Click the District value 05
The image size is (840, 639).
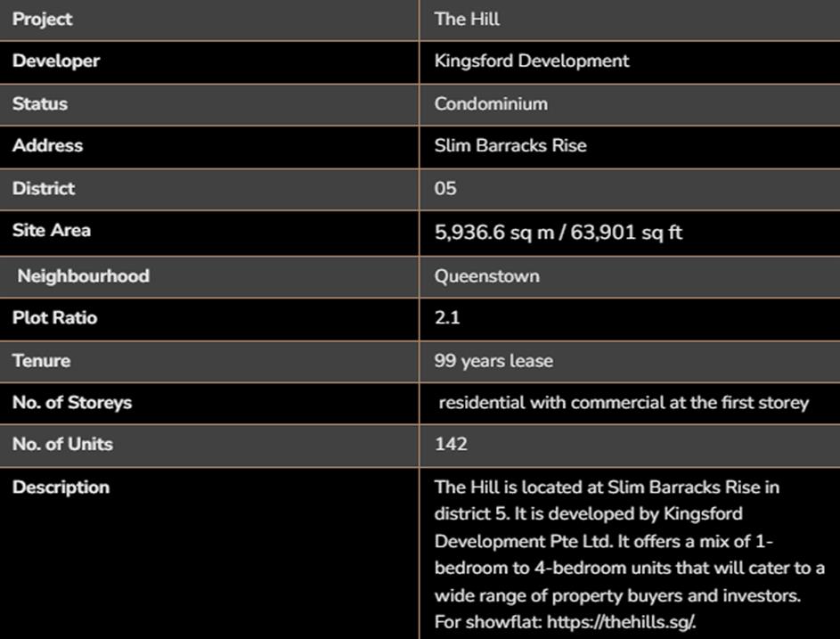[445, 188]
